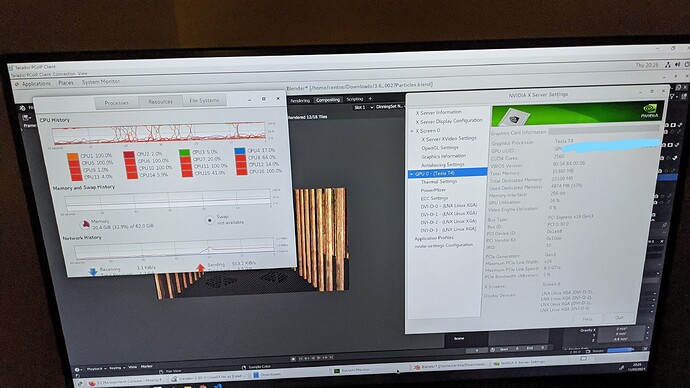Click the orange CPU1 color swatch

73,157
